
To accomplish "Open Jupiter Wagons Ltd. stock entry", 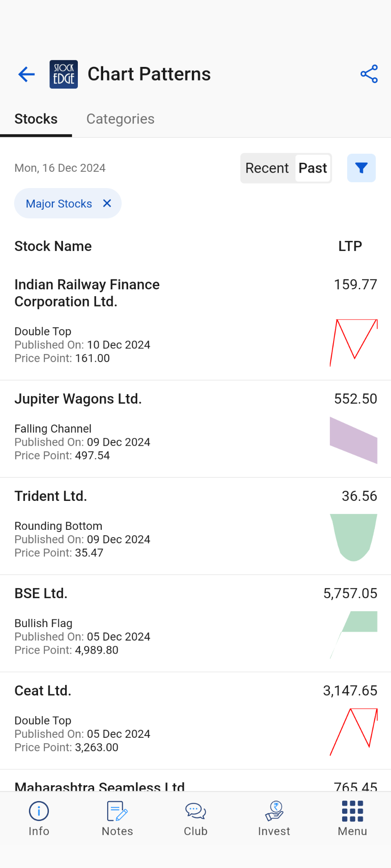I will (x=78, y=399).
